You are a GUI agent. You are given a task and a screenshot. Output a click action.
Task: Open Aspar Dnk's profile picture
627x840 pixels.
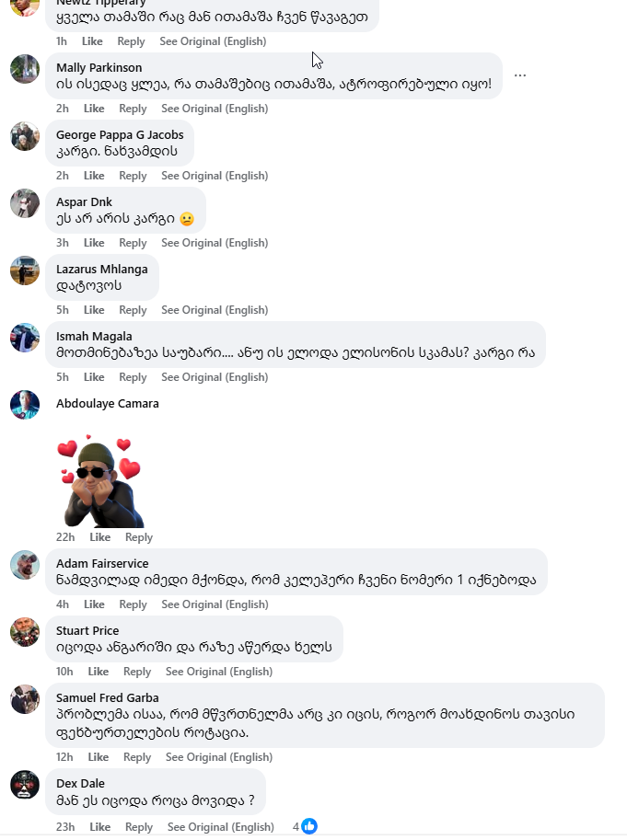pyautogui.click(x=25, y=203)
